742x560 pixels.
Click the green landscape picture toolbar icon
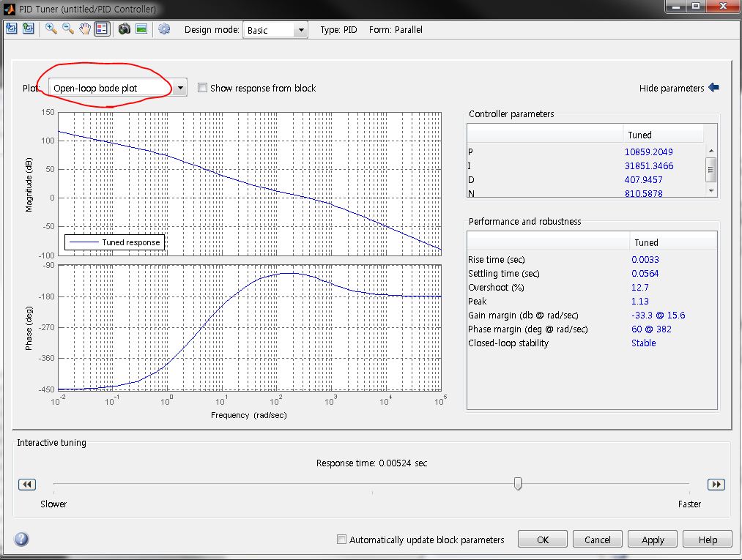(141, 29)
